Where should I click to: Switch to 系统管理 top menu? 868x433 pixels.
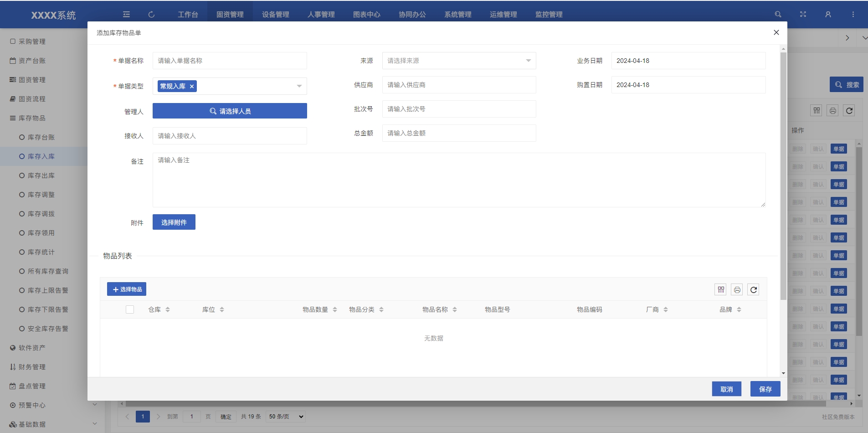tap(458, 15)
